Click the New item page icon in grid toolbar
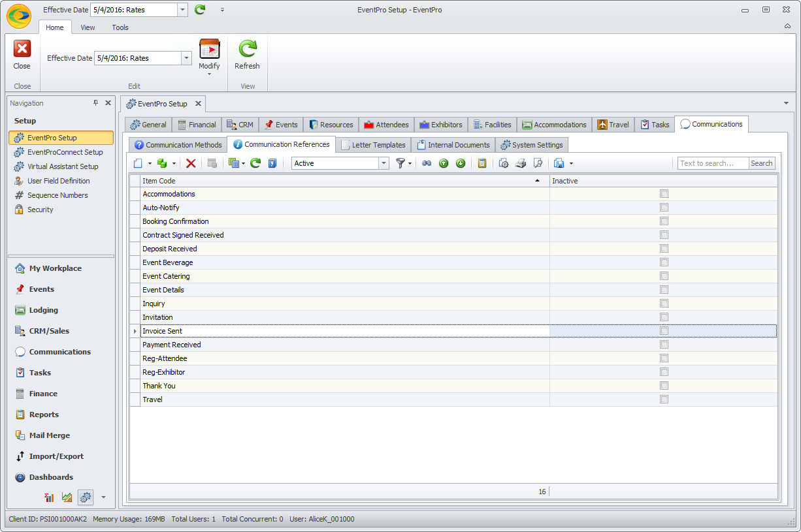This screenshot has width=801, height=532. 138,163
